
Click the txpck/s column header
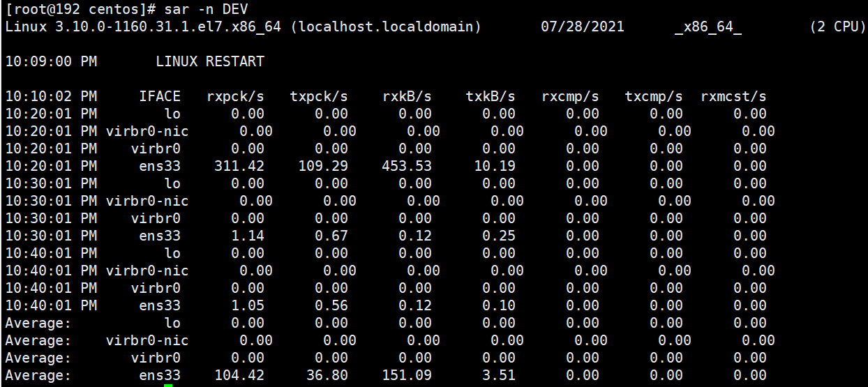[x=319, y=96]
